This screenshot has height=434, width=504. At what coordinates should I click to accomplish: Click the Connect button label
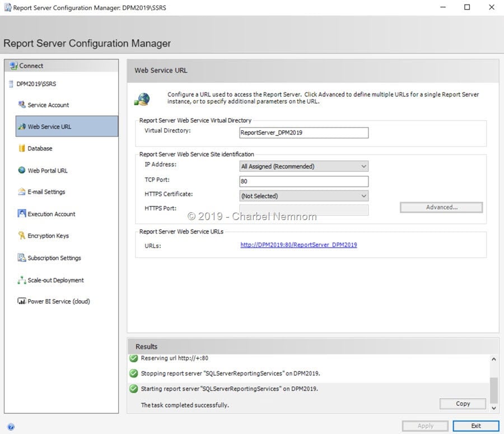31,66
